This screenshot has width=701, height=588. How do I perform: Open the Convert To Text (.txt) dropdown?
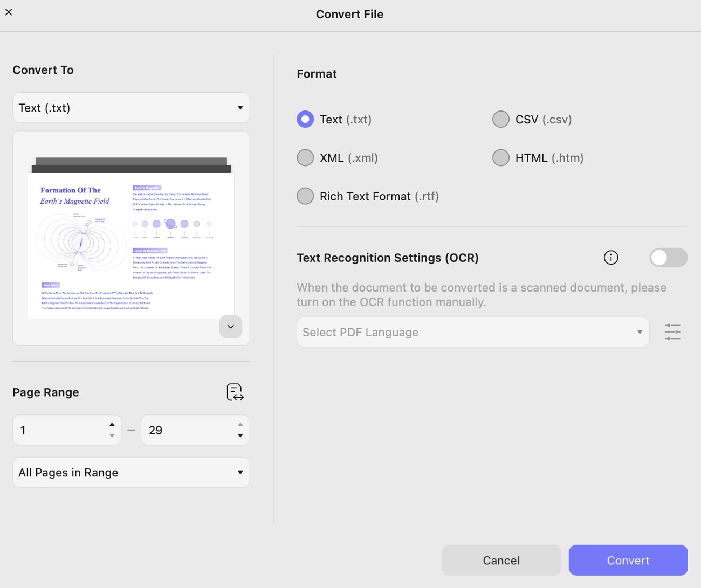point(131,108)
